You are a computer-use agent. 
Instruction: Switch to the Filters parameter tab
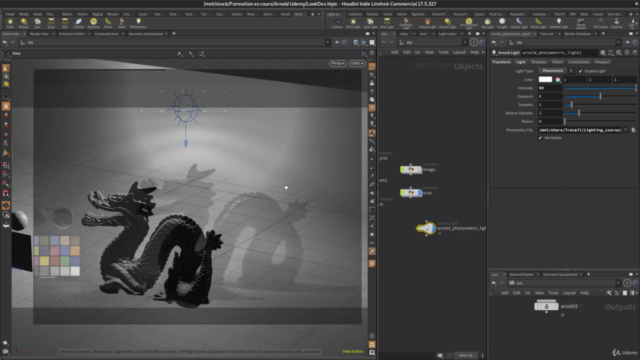pos(557,62)
